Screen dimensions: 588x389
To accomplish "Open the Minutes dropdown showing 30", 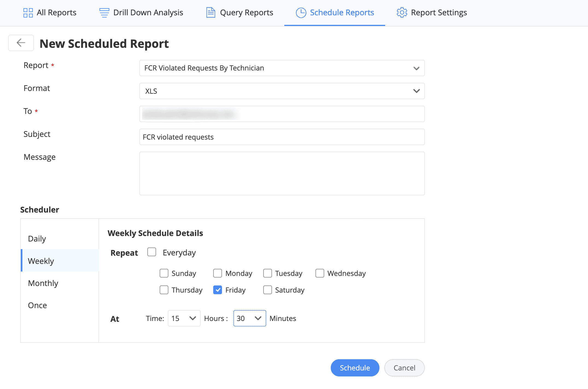I will click(x=249, y=318).
